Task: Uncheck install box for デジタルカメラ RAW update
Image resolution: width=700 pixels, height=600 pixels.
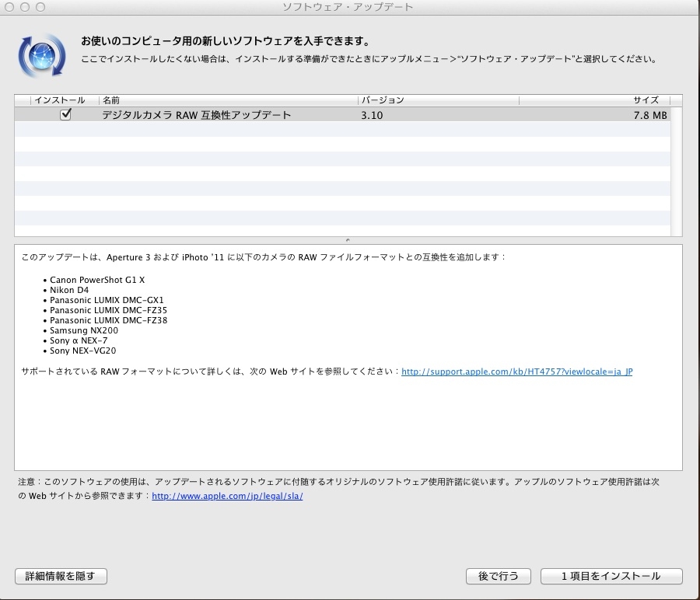Action: click(65, 115)
